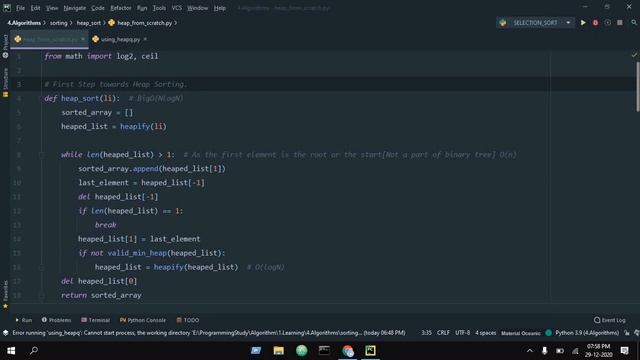Open the Edit menu
Viewport: 640px width, 360px height.
36,8
